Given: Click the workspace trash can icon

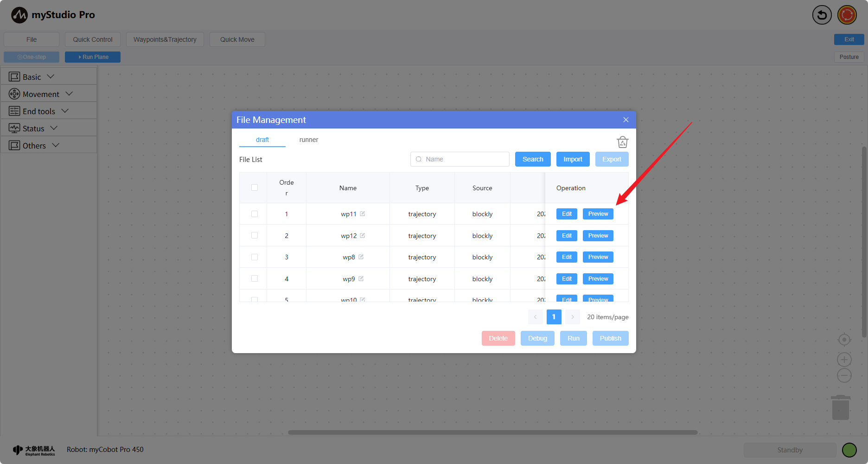Looking at the screenshot, I should coord(840,408).
